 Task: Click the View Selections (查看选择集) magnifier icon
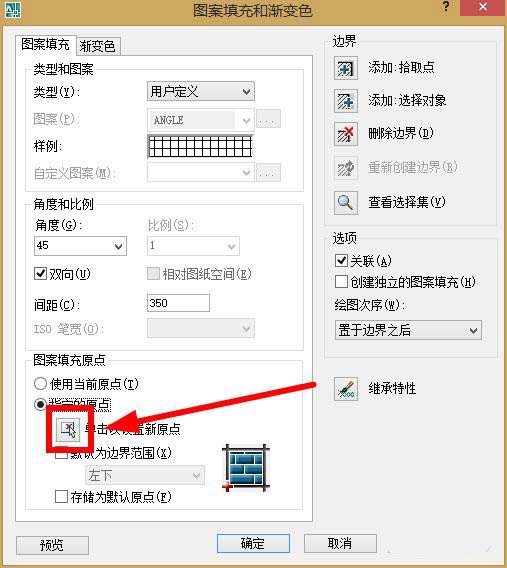(x=345, y=202)
